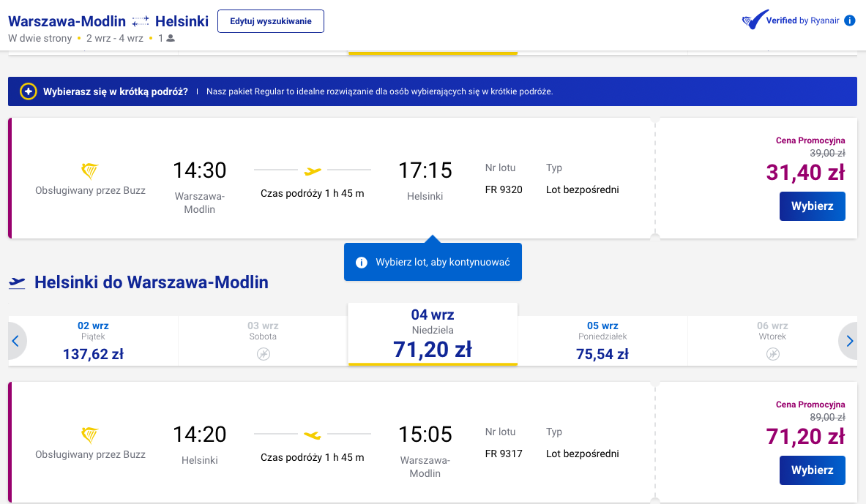This screenshot has height=504, width=866.
Task: Click the 15:05 arrival time
Action: (425, 435)
